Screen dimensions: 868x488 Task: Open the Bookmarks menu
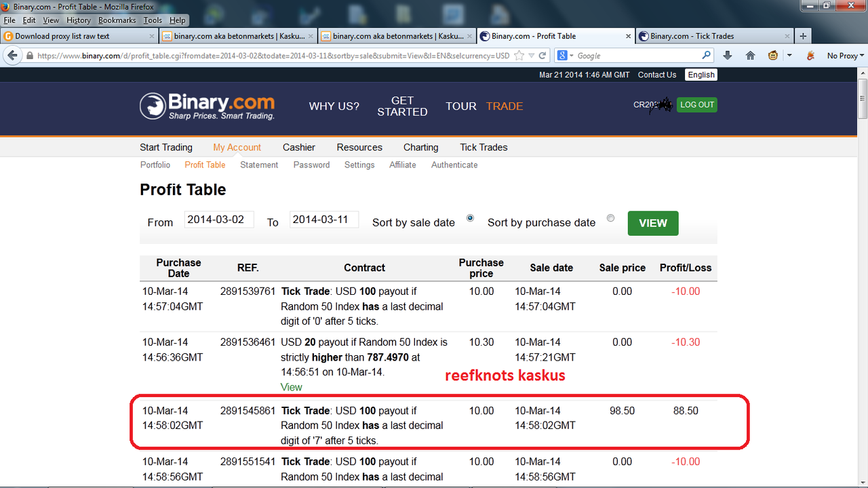pos(117,20)
